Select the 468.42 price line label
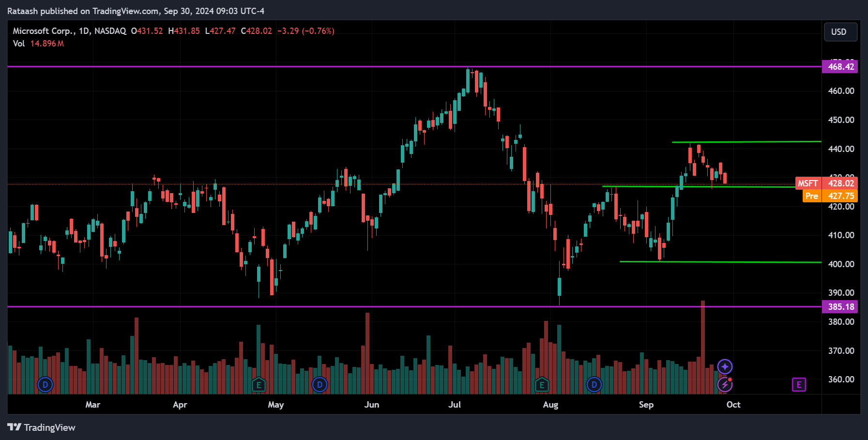Screen dimensions: 868x440 click(840, 67)
